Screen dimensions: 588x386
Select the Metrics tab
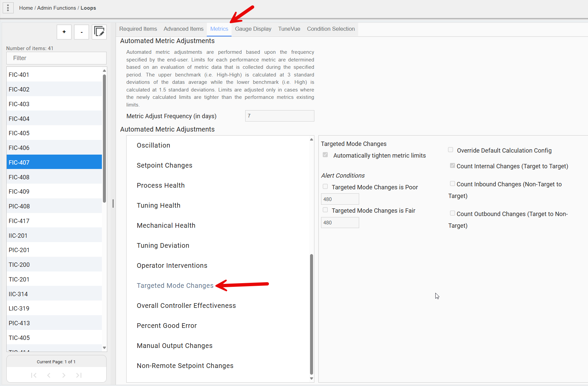click(219, 29)
